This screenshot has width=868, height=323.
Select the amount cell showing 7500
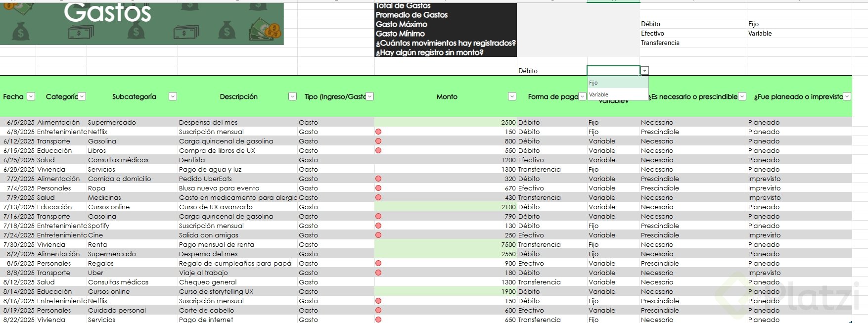[x=446, y=244]
